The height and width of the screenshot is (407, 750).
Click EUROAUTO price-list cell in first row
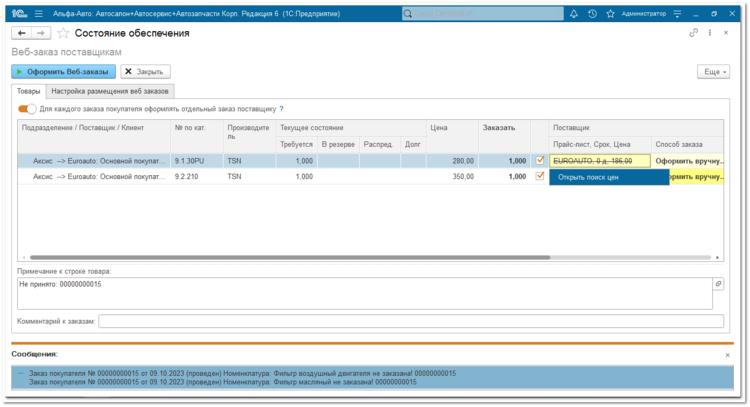(x=600, y=161)
